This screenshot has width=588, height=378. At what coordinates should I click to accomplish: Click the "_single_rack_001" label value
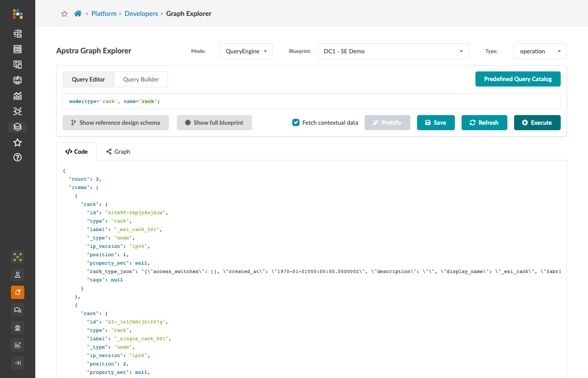[141, 339]
